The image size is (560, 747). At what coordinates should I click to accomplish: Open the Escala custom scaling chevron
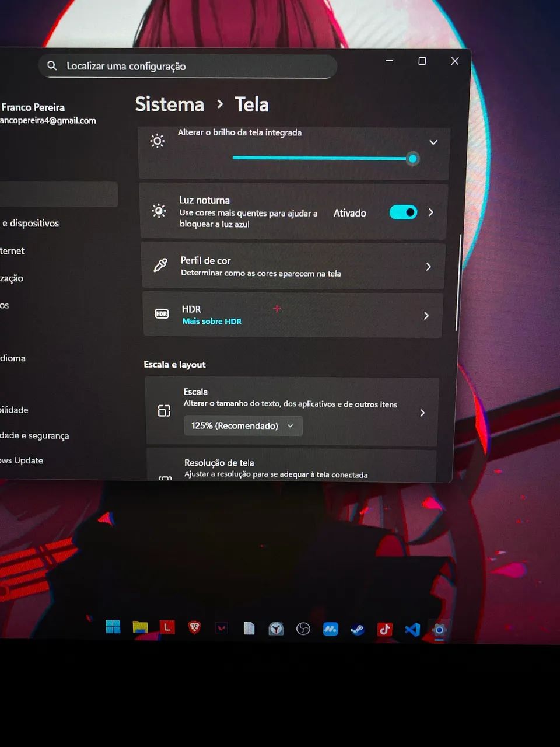click(x=422, y=413)
